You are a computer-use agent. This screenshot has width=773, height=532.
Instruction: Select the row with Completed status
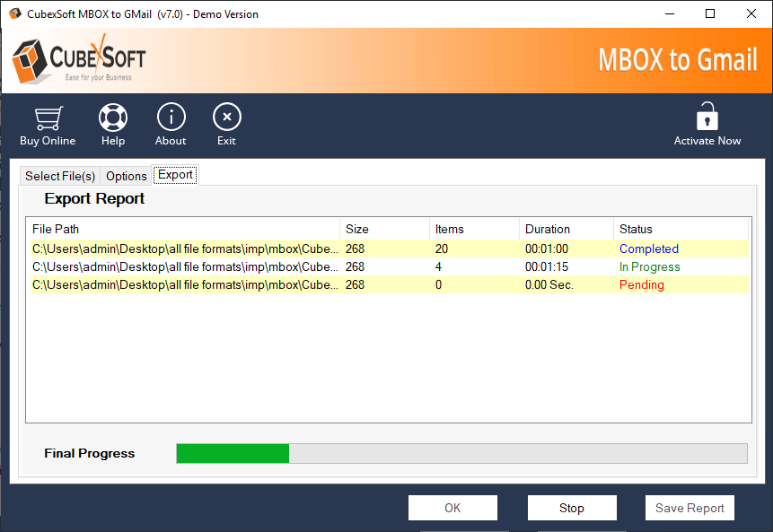coord(386,249)
